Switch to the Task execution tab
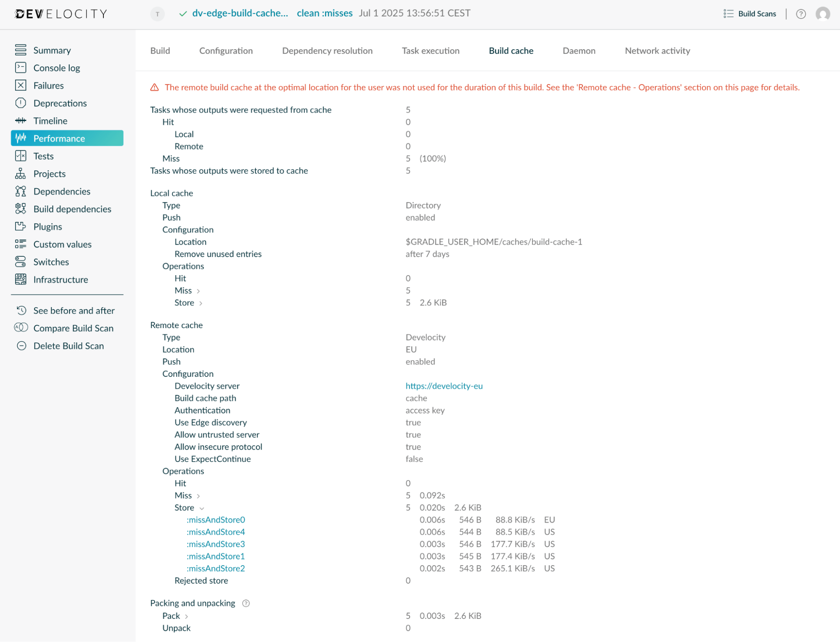Image resolution: width=840 pixels, height=642 pixels. click(430, 50)
